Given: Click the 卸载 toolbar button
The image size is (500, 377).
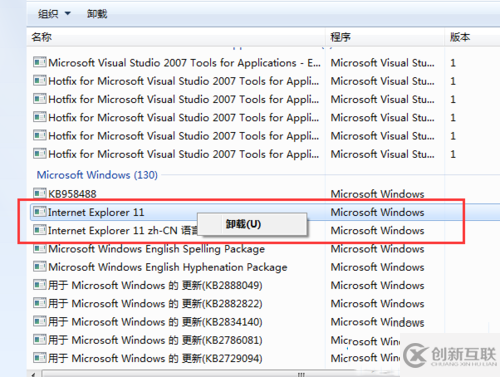Looking at the screenshot, I should [97, 14].
